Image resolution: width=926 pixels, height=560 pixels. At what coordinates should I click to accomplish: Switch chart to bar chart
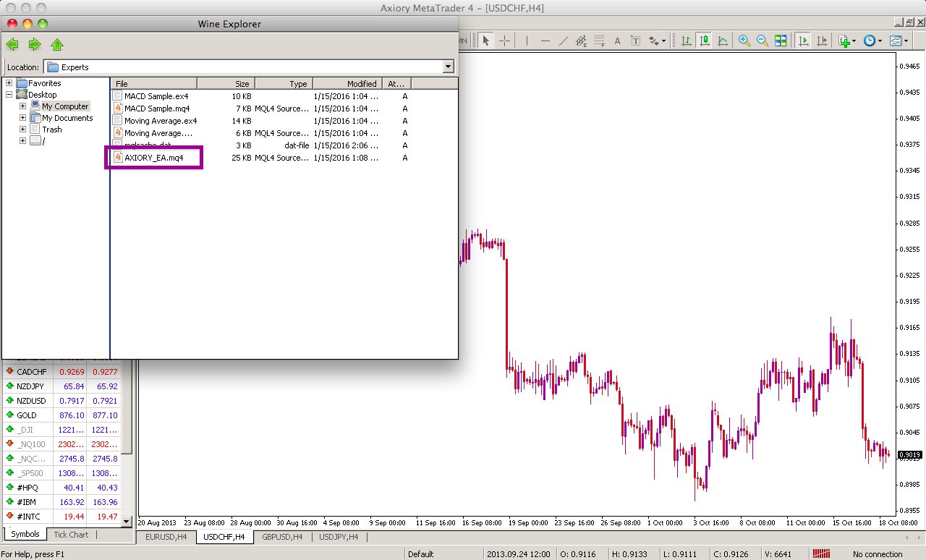686,41
